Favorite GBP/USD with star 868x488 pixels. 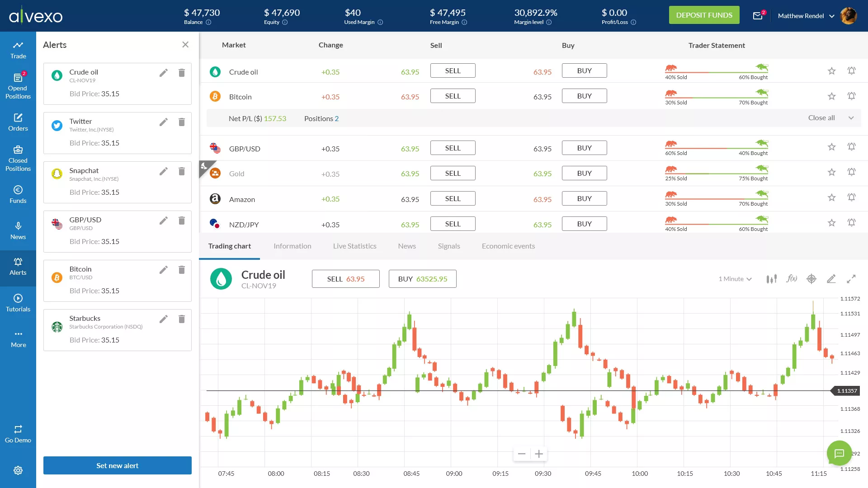point(832,147)
